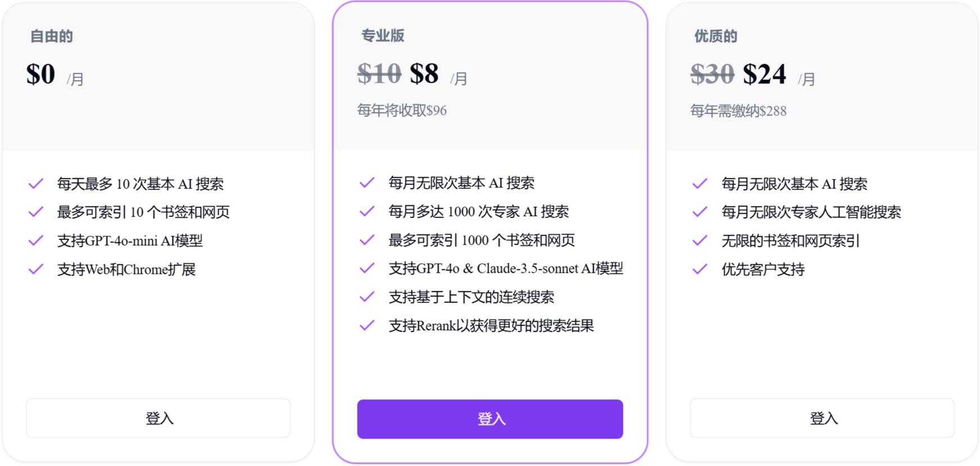The image size is (980, 466).
Task: Click the checkmark beside priority customer support
Action: coord(700,269)
